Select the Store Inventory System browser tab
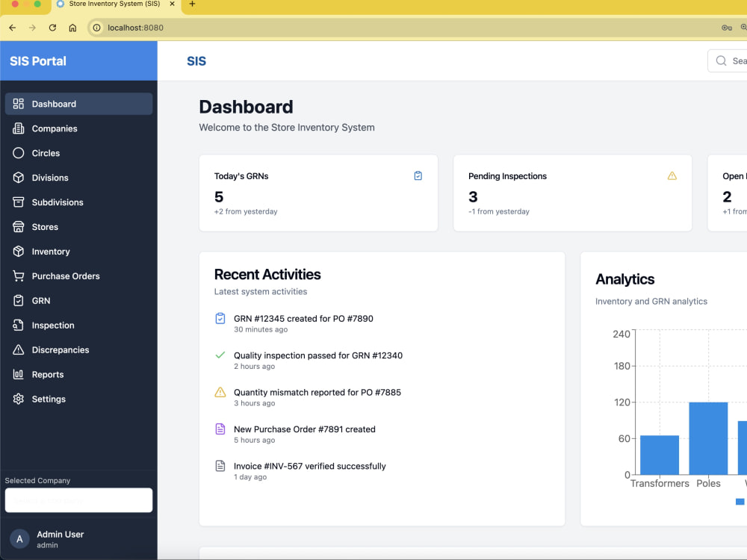This screenshot has width=747, height=560. click(x=114, y=4)
